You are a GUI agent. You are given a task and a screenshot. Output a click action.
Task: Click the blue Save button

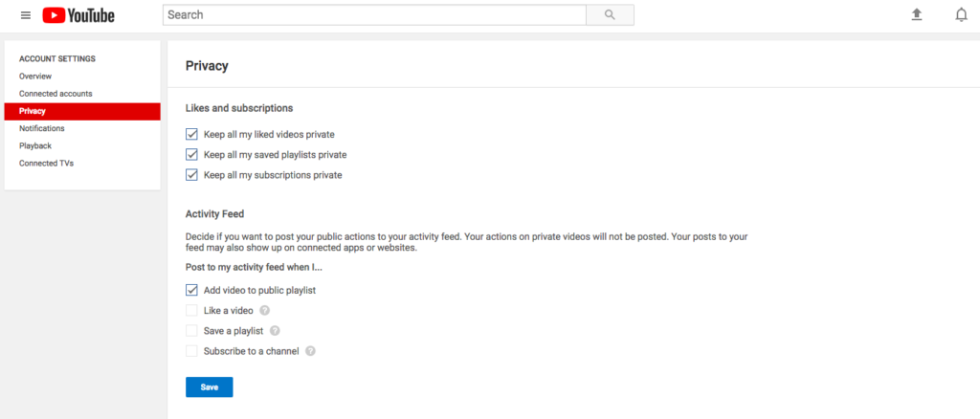209,387
